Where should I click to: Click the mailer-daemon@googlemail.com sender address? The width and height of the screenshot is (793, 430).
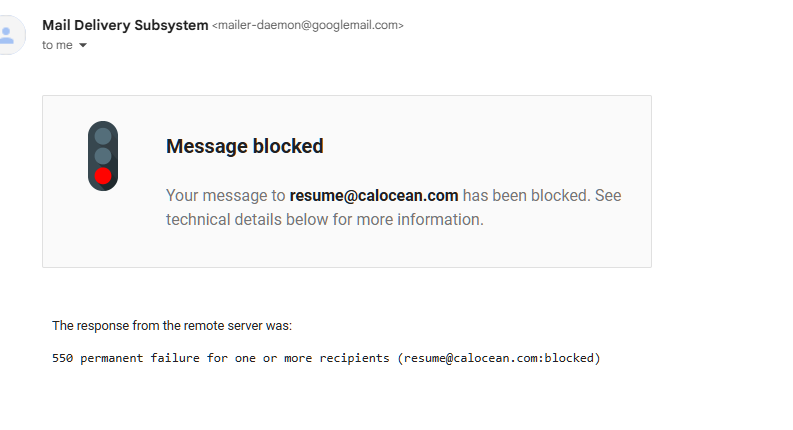pos(308,26)
